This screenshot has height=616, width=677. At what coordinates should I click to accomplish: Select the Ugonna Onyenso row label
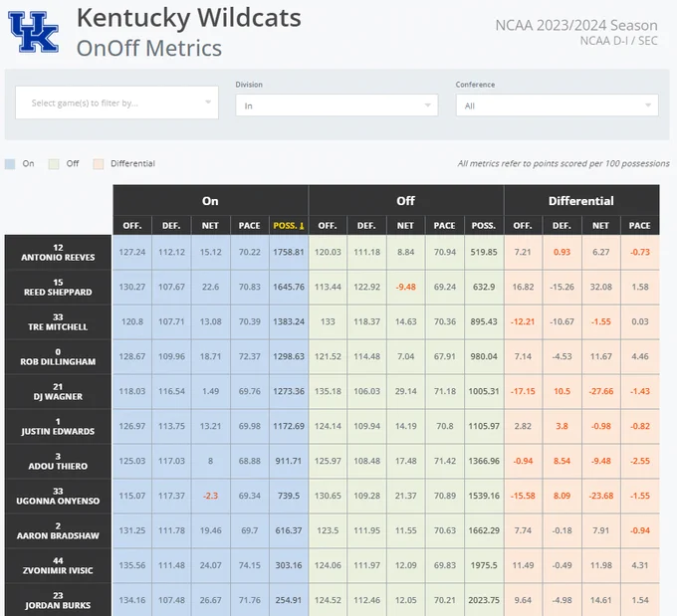pyautogui.click(x=58, y=496)
